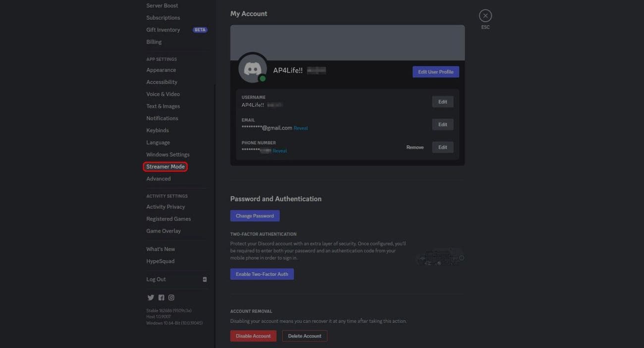Remove the linked phone number
The image size is (644, 348).
pos(415,147)
